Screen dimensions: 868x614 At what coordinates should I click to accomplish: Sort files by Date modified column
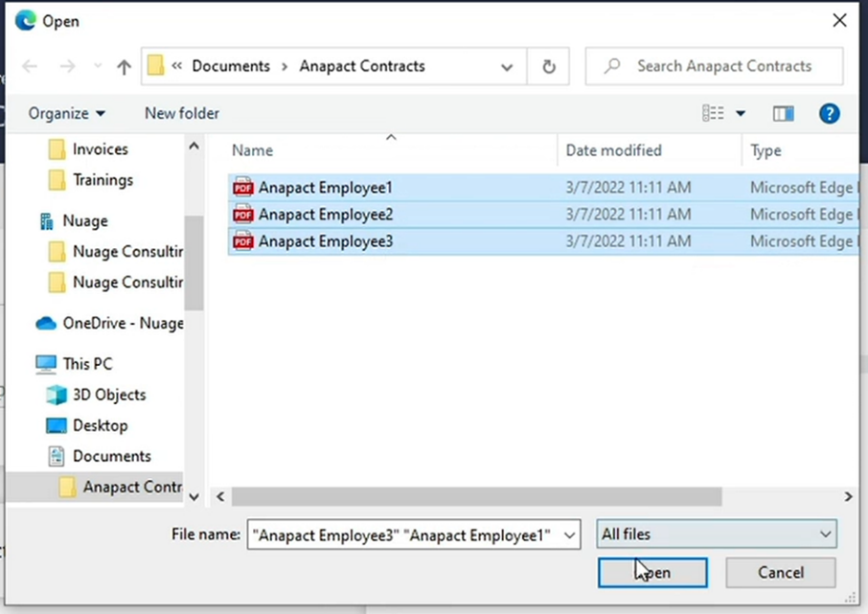613,150
